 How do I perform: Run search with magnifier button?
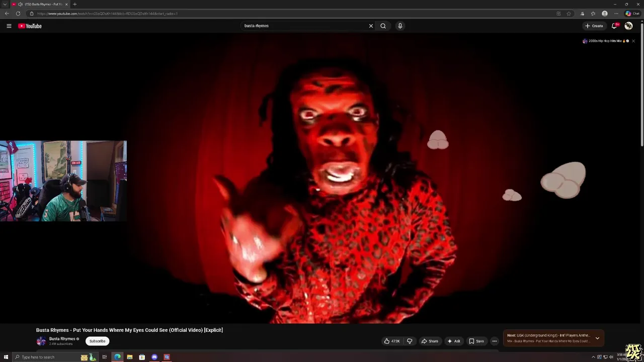click(383, 26)
